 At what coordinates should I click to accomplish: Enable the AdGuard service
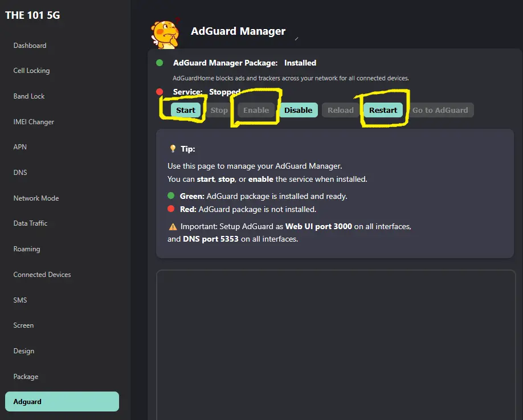[256, 110]
